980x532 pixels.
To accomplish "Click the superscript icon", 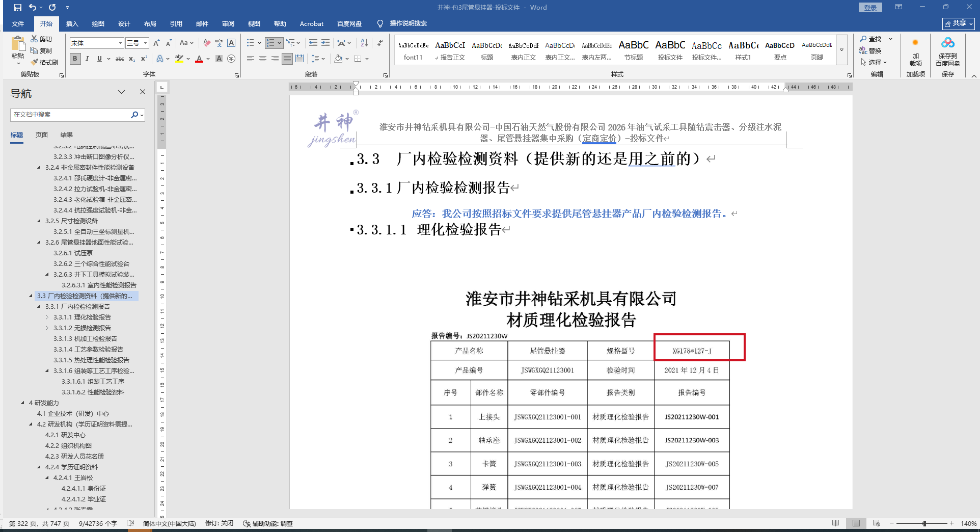I will pos(144,59).
